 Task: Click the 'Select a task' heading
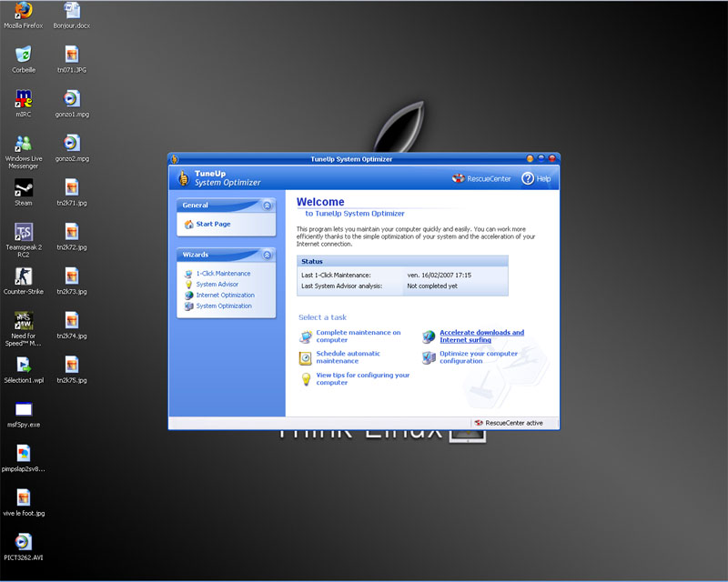point(322,317)
